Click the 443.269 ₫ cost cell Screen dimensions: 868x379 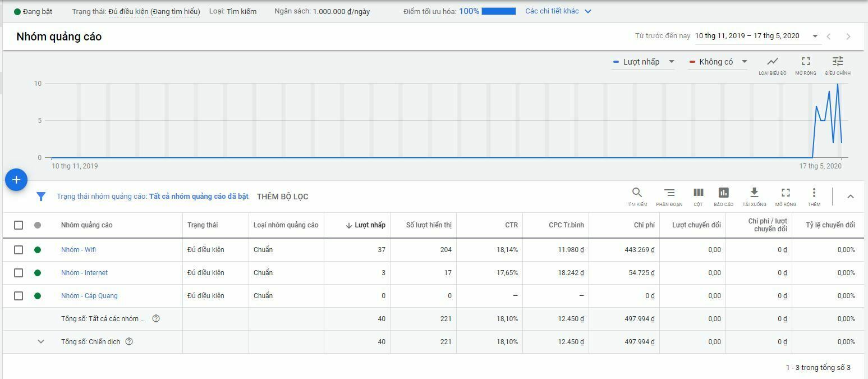tap(640, 250)
